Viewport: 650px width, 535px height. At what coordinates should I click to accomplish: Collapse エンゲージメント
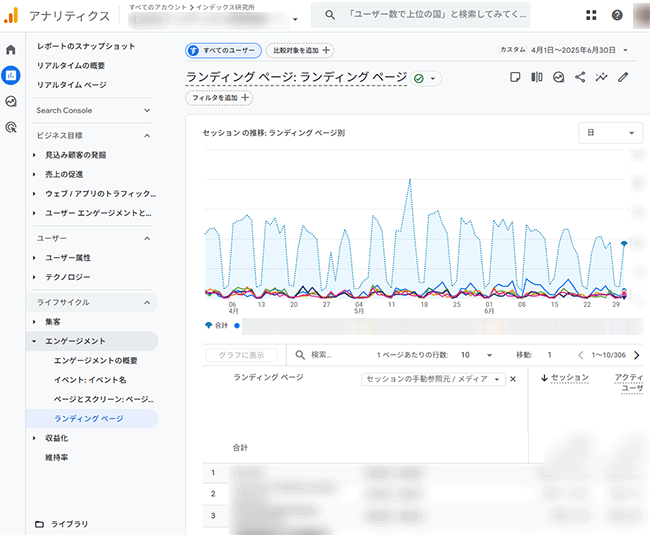click(x=34, y=341)
